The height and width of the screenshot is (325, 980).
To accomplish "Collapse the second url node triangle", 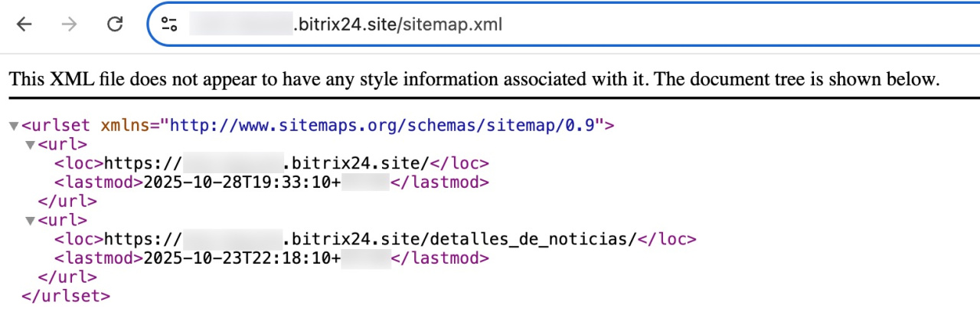I will pos(30,221).
